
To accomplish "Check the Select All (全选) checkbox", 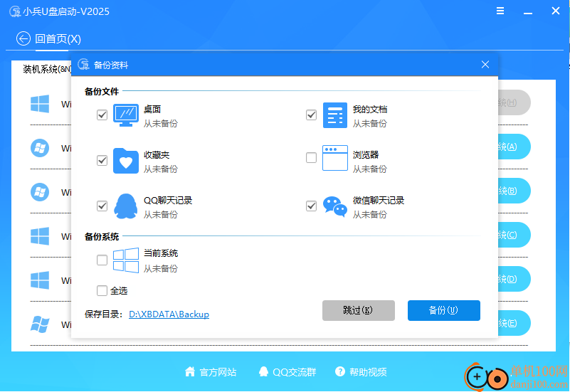I will (102, 291).
